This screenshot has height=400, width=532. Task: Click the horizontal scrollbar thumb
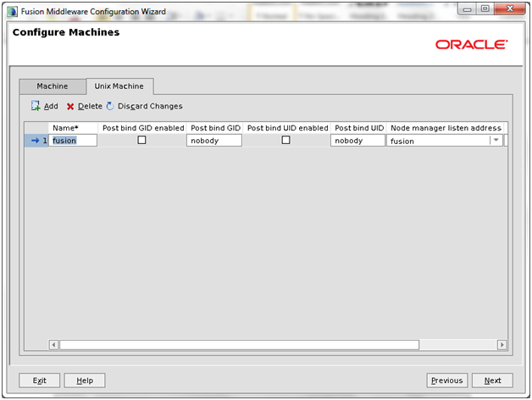pos(240,345)
